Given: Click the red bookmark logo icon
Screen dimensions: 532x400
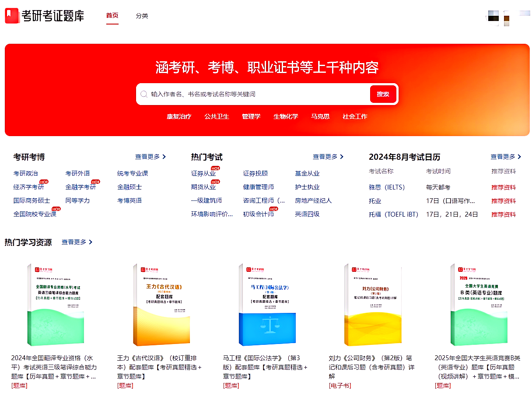Looking at the screenshot, I should click(12, 16).
